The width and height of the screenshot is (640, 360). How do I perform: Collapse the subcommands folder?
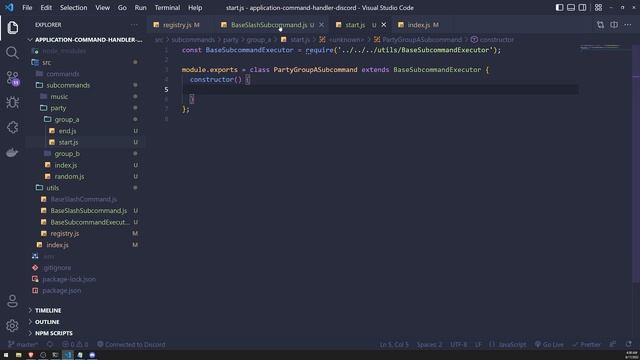point(86,85)
